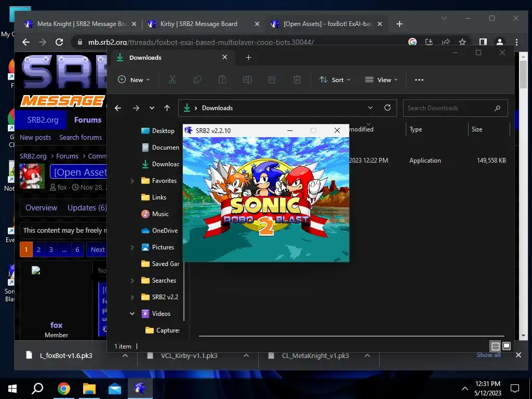Open Chrome side panel icon
Image resolution: width=532 pixels, height=399 pixels.
click(483, 42)
